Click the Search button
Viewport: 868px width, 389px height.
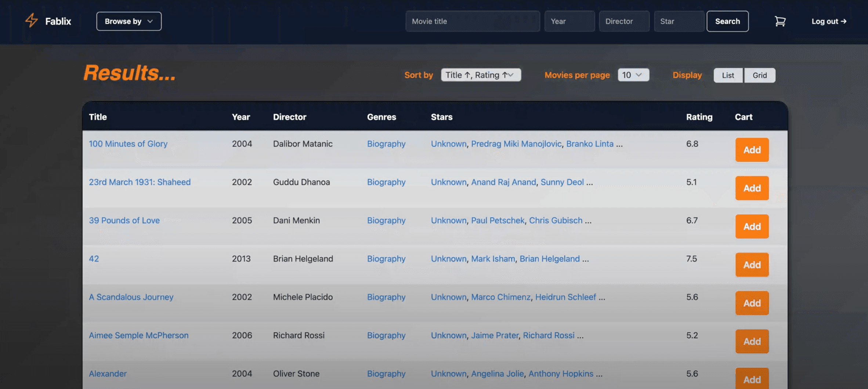coord(727,21)
